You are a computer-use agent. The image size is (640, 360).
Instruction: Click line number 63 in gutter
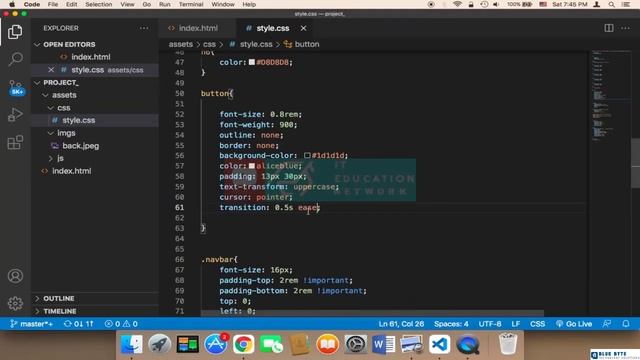click(180, 228)
